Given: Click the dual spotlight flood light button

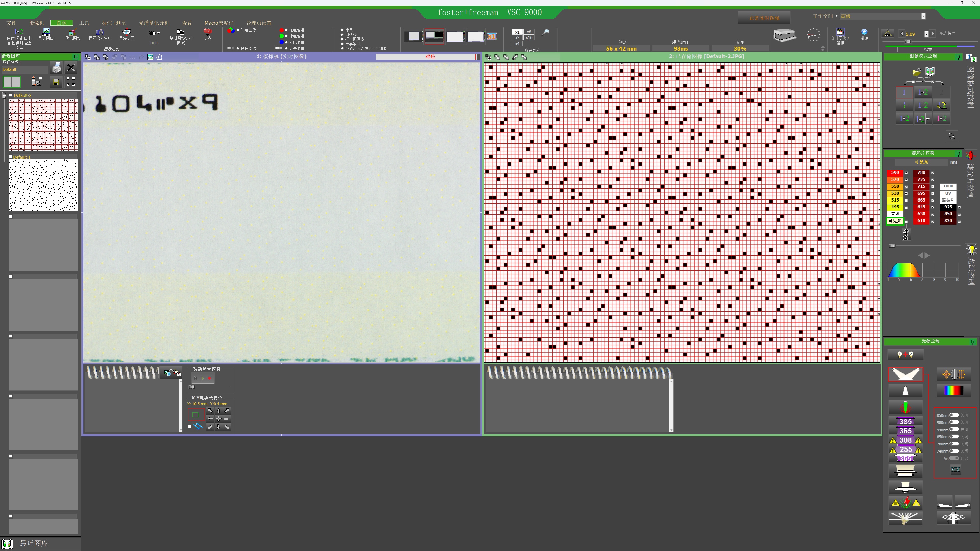Looking at the screenshot, I should (905, 374).
